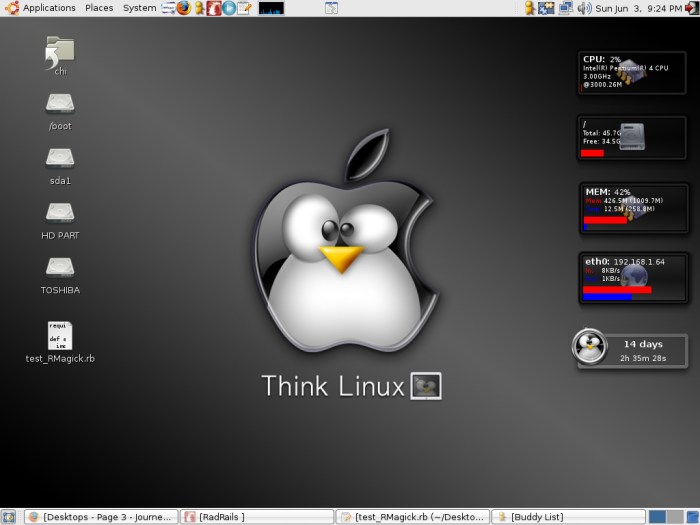700x525 pixels.
Task: Click the puzzle-piece notification tray icon
Action: click(546, 8)
